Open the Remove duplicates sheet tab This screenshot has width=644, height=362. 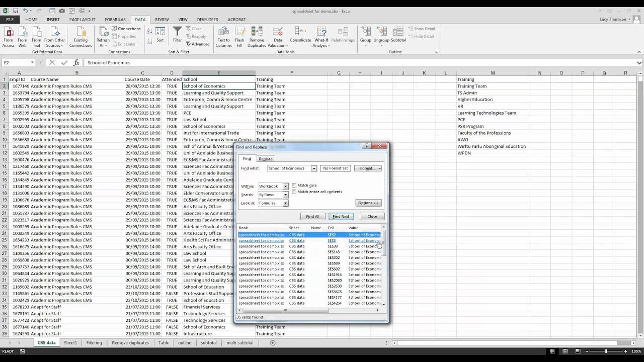pos(130,343)
